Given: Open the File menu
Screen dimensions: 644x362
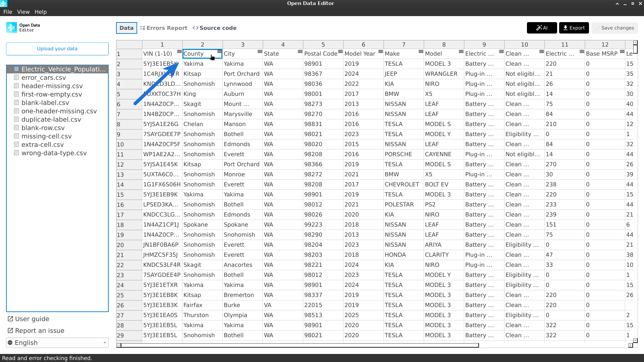Looking at the screenshot, I should (x=7, y=12).
